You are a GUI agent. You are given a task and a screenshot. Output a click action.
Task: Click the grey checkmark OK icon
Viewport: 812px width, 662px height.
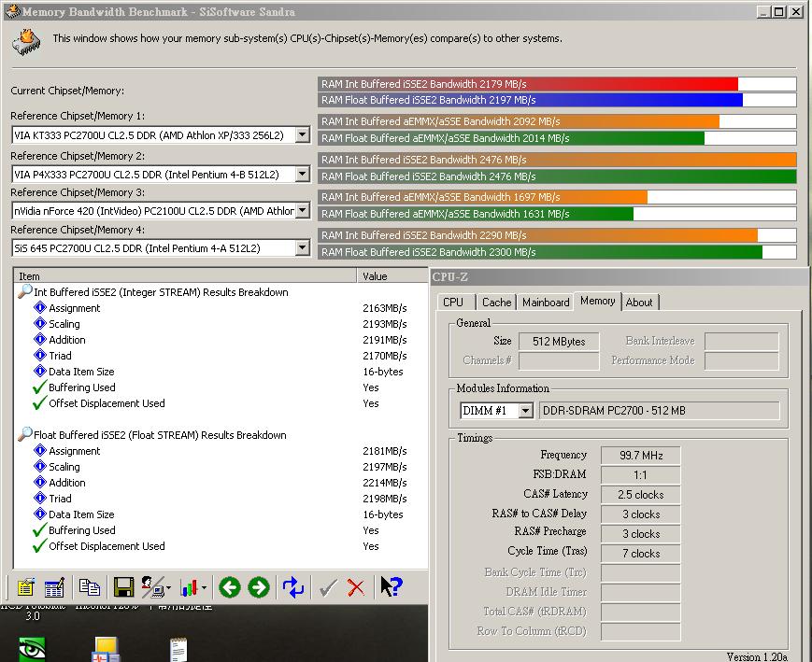pyautogui.click(x=328, y=588)
